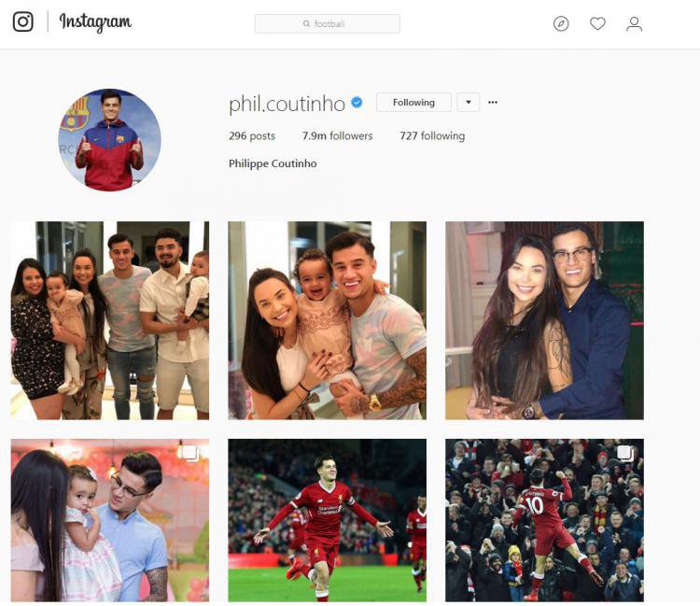
Task: Open the Liverpool goal celebration post
Action: [328, 520]
